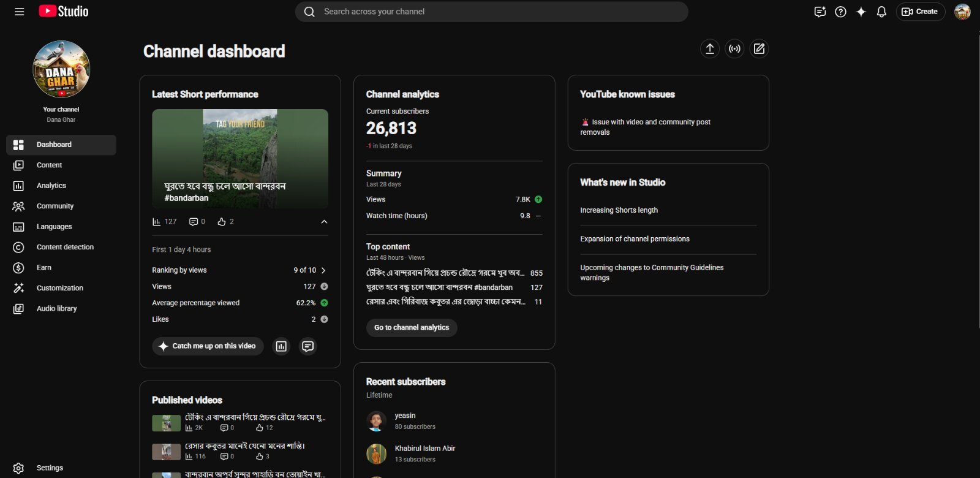
Task: Open Expansion of channel permissions
Action: pyautogui.click(x=635, y=239)
